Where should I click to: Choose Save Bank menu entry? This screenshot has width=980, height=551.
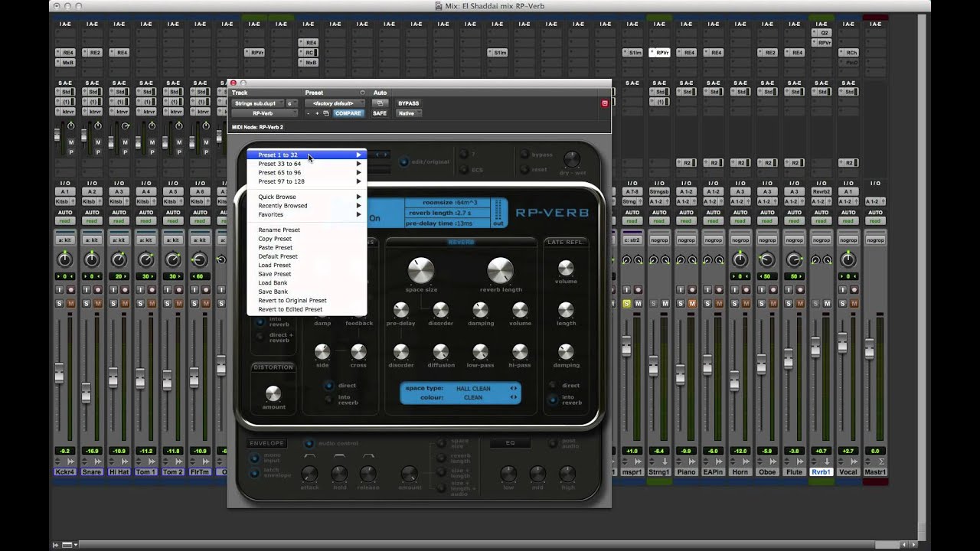coord(306,292)
